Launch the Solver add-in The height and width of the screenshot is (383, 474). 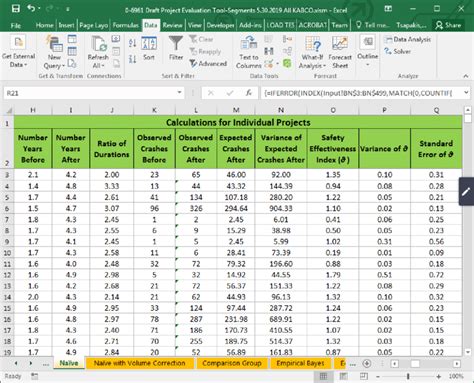click(397, 51)
